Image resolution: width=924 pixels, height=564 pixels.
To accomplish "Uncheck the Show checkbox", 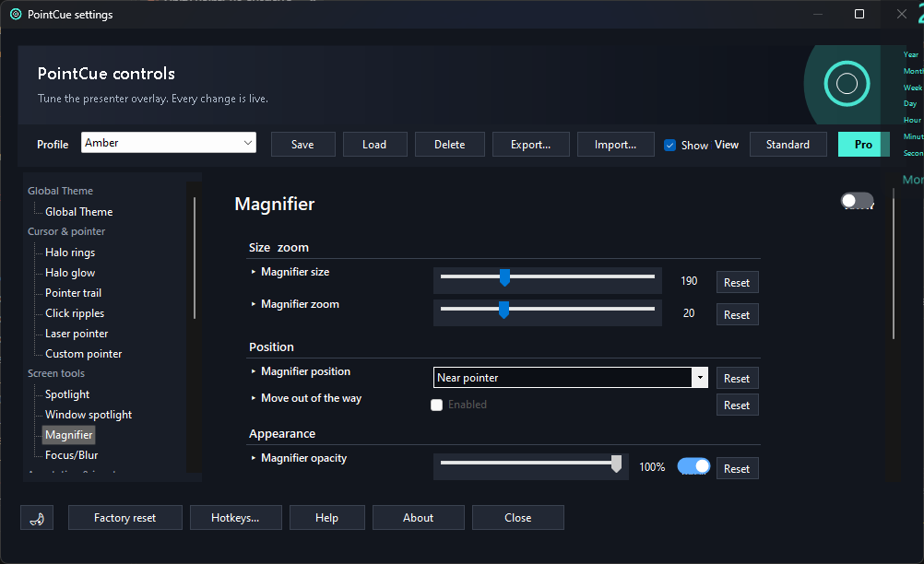I will tap(670, 145).
